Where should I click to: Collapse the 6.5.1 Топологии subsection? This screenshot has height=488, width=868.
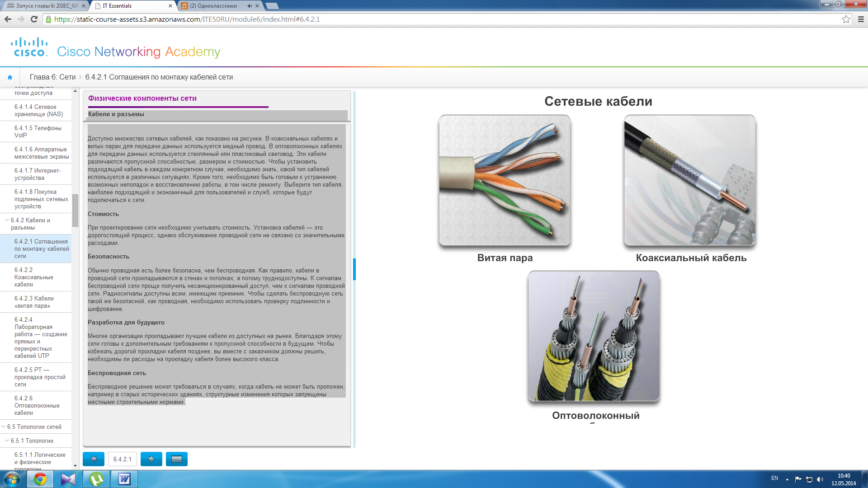(7, 441)
